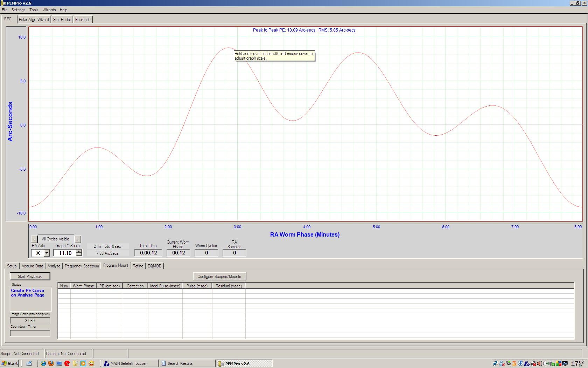This screenshot has height=368, width=588.
Task: Click the network computers tray icon at left
Action: (495, 363)
